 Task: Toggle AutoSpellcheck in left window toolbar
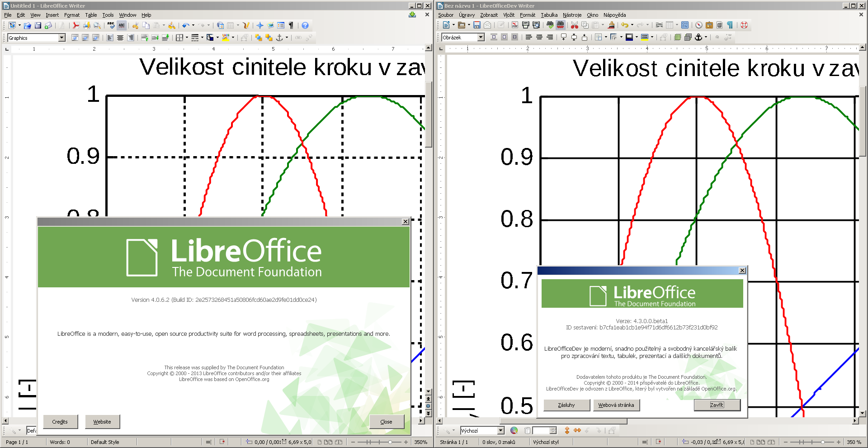(122, 26)
